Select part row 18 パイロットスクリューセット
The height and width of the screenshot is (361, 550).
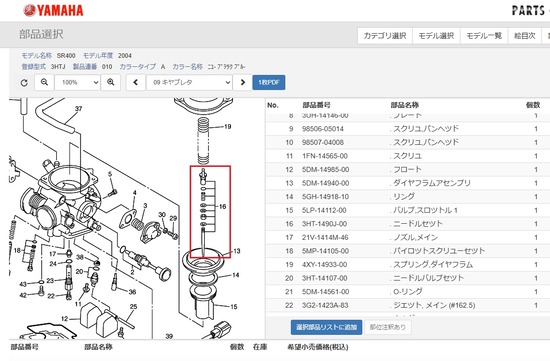tap(408, 251)
